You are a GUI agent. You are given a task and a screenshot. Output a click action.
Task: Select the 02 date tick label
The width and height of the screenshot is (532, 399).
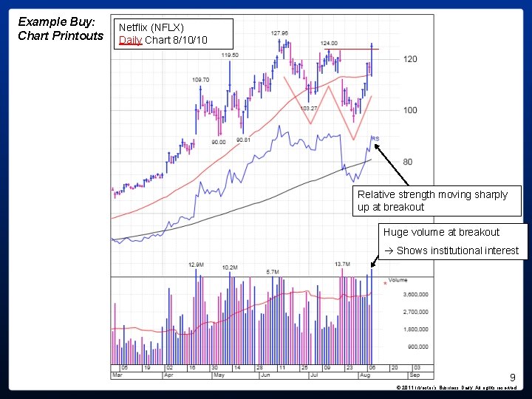[x=169, y=368]
